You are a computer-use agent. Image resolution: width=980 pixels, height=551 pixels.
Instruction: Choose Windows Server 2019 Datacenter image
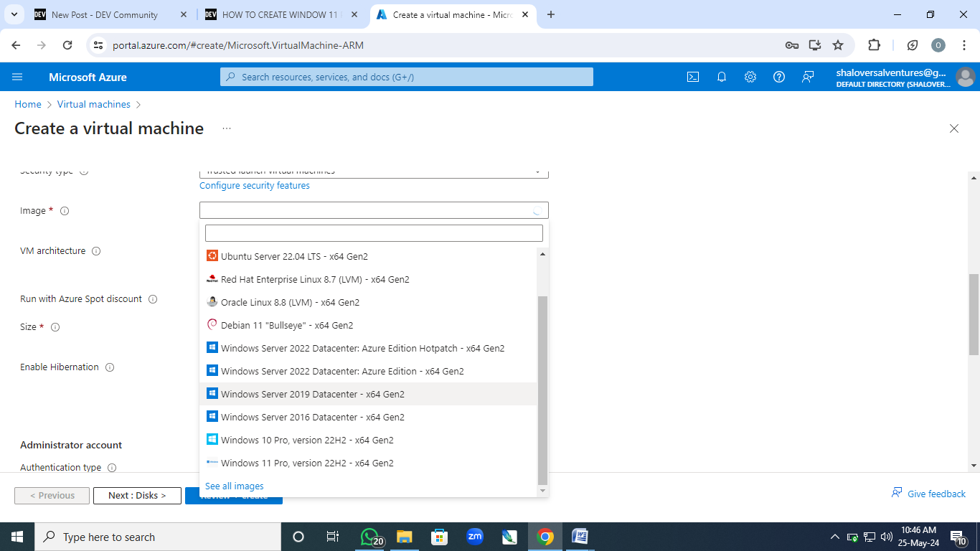click(368, 394)
